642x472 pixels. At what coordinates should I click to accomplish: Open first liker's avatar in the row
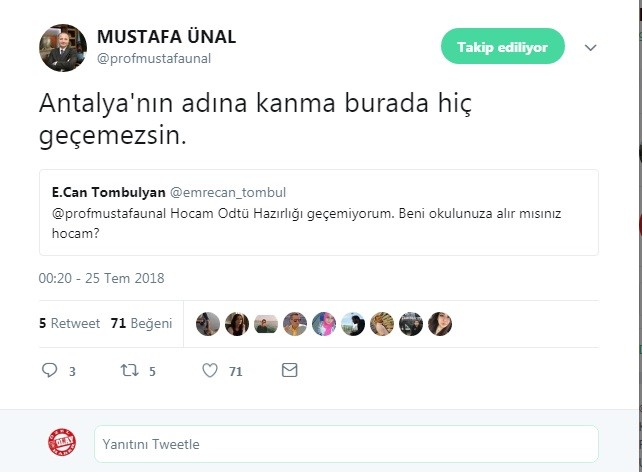coord(208,324)
